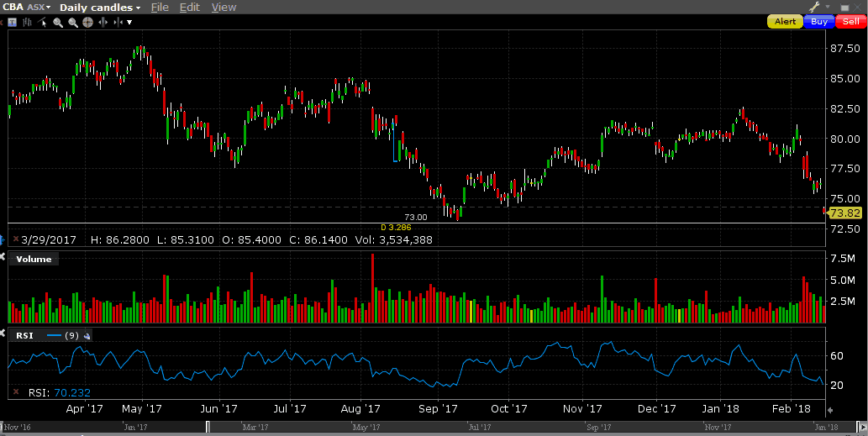868x436 pixels.
Task: Click the 7.5M volume axis label
Action: tap(843, 259)
